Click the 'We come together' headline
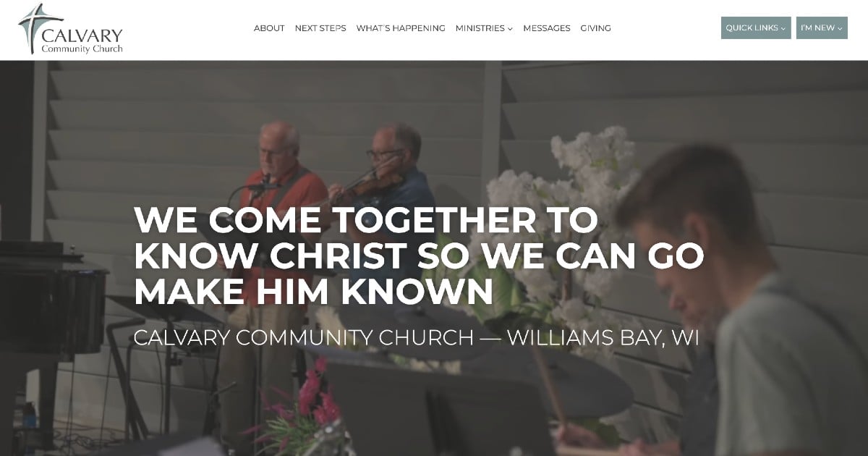This screenshot has width=868, height=456. 419,256
